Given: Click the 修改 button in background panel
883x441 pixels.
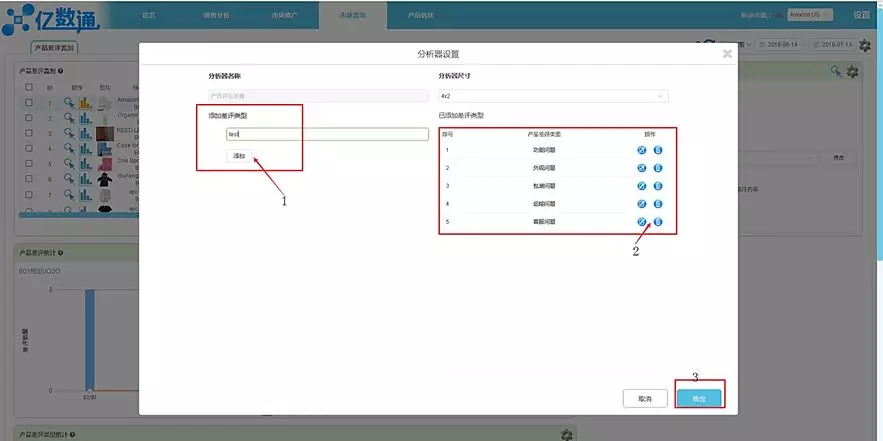Looking at the screenshot, I should tap(839, 158).
